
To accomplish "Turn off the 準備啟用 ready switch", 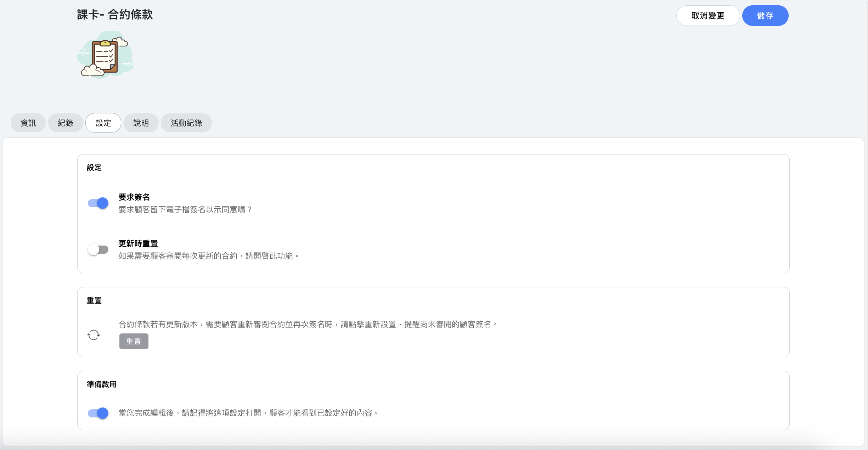I will pyautogui.click(x=98, y=413).
